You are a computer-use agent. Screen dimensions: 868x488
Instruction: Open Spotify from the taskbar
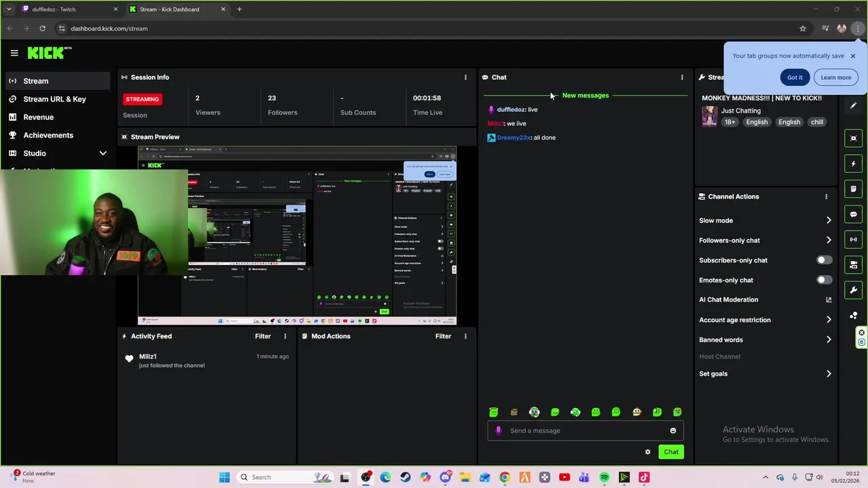pyautogui.click(x=604, y=477)
